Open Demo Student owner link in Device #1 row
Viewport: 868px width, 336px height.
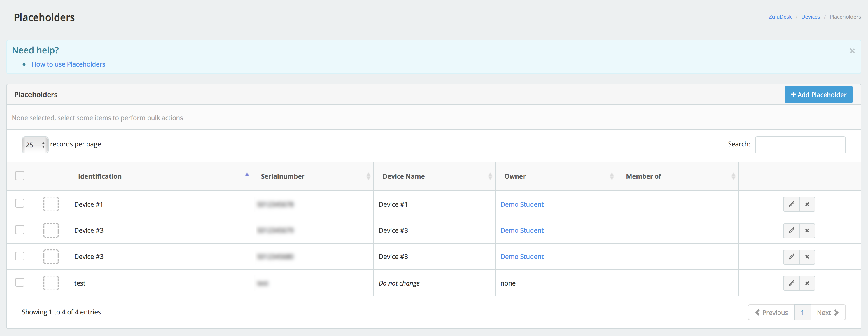[522, 204]
